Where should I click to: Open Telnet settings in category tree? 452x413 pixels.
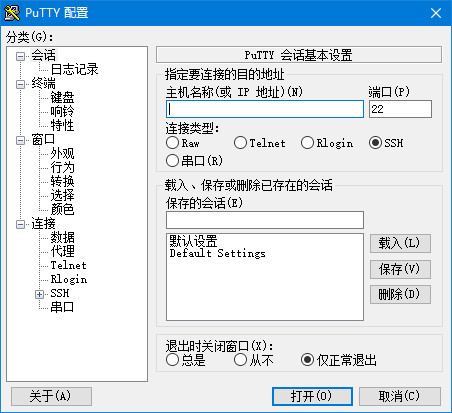point(68,265)
